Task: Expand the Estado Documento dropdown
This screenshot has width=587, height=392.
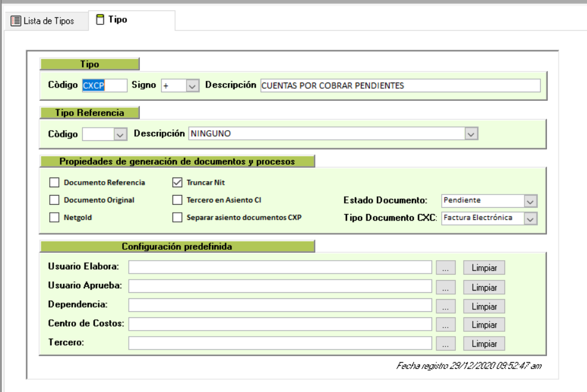Action: click(x=530, y=201)
